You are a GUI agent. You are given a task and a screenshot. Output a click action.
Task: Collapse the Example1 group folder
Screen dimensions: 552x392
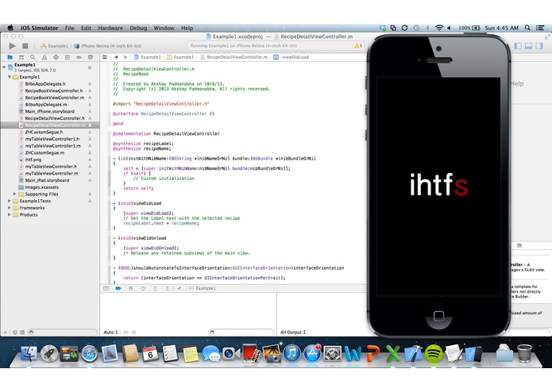point(10,77)
